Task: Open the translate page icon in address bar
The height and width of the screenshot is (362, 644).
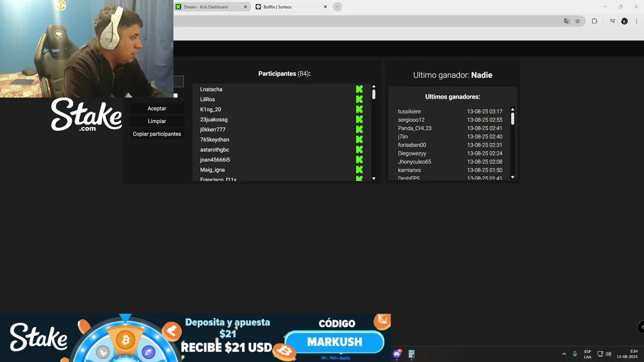Action: pyautogui.click(x=567, y=21)
